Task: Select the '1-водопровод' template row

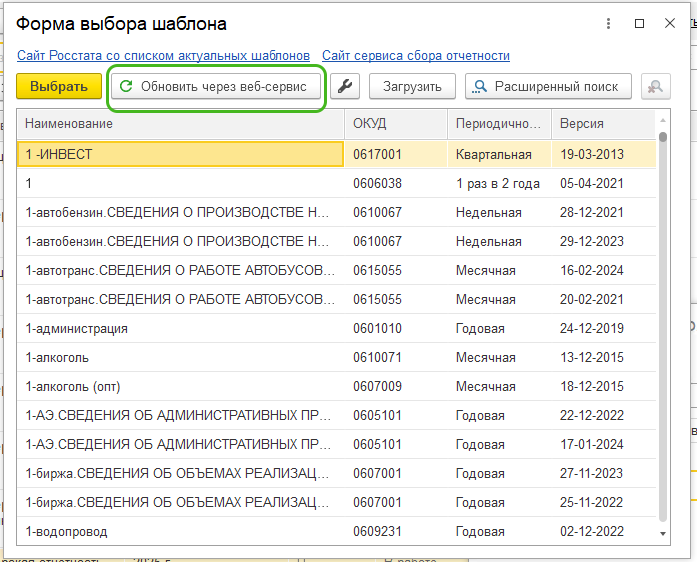Action: click(x=180, y=532)
